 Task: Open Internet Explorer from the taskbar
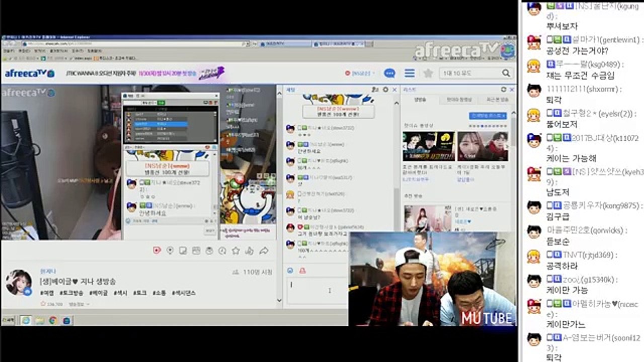[25, 320]
